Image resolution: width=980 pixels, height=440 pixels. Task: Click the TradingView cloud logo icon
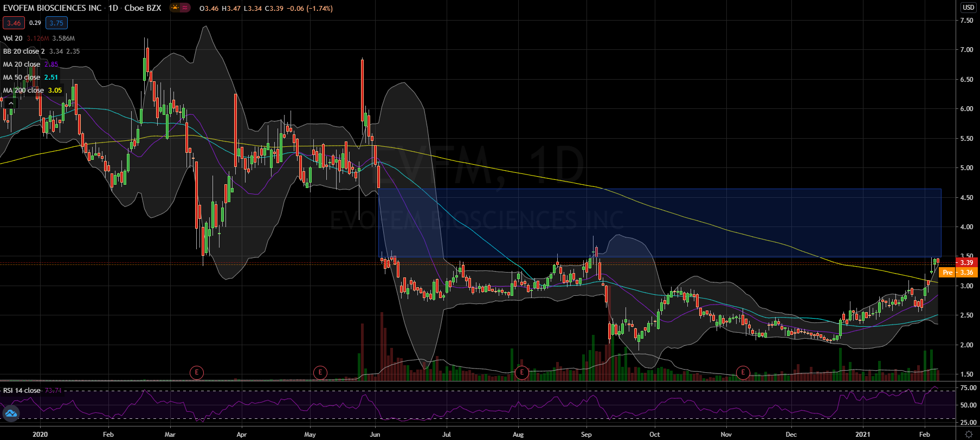[x=11, y=414]
